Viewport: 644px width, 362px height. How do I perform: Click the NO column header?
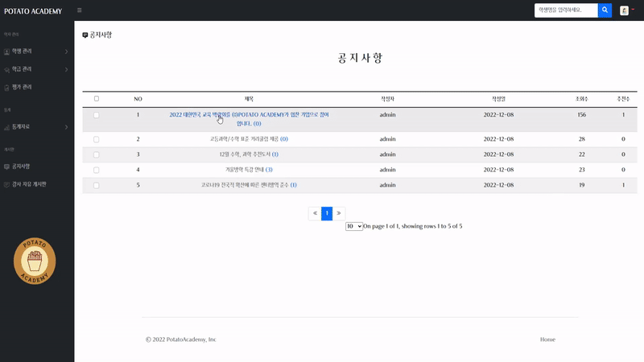click(x=138, y=99)
